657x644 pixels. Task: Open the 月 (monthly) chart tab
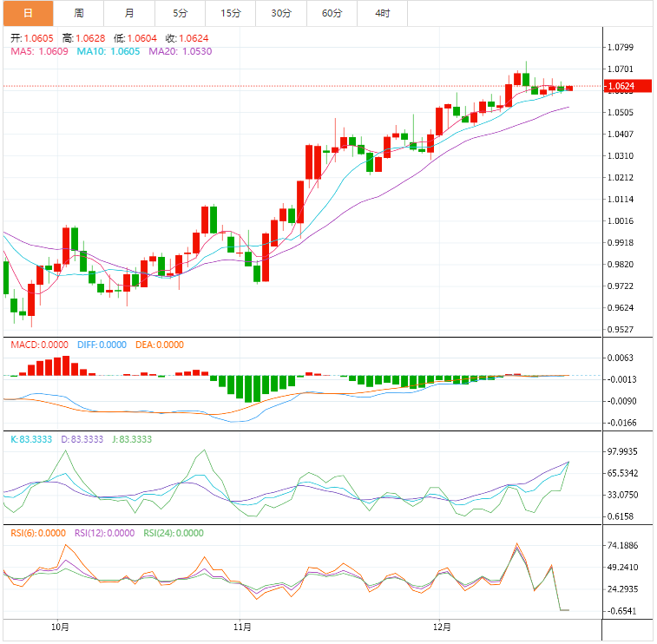129,13
